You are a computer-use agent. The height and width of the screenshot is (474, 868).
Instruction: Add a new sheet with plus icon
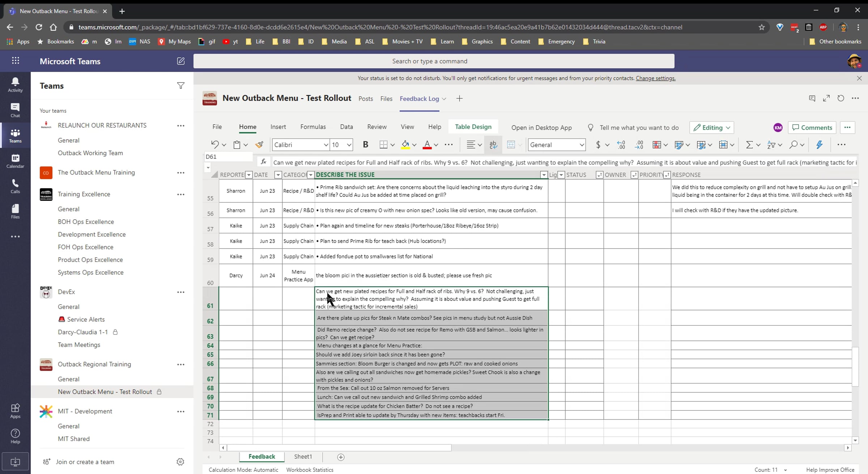341,457
